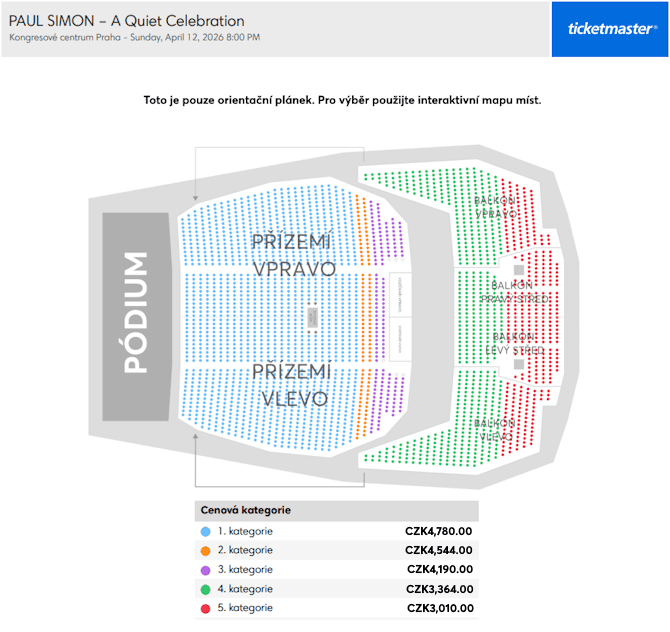This screenshot has width=670, height=632.
Task: Choose the BALKON PRAVÝ STŘED section
Action: point(514,292)
